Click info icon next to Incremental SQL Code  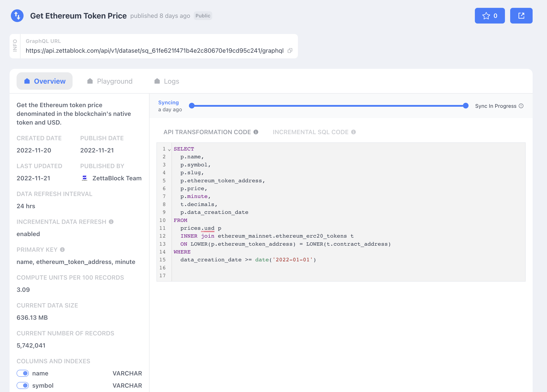pos(353,132)
